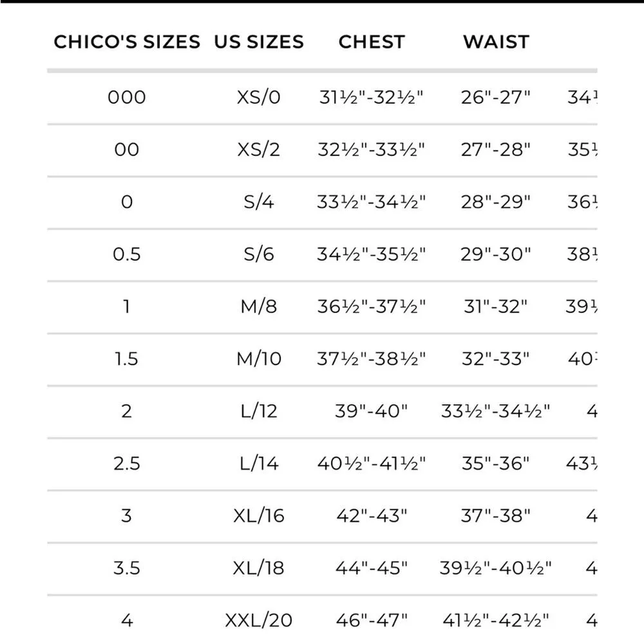This screenshot has width=644, height=644.
Task: Select the XS/0 US size cell
Action: point(258,97)
